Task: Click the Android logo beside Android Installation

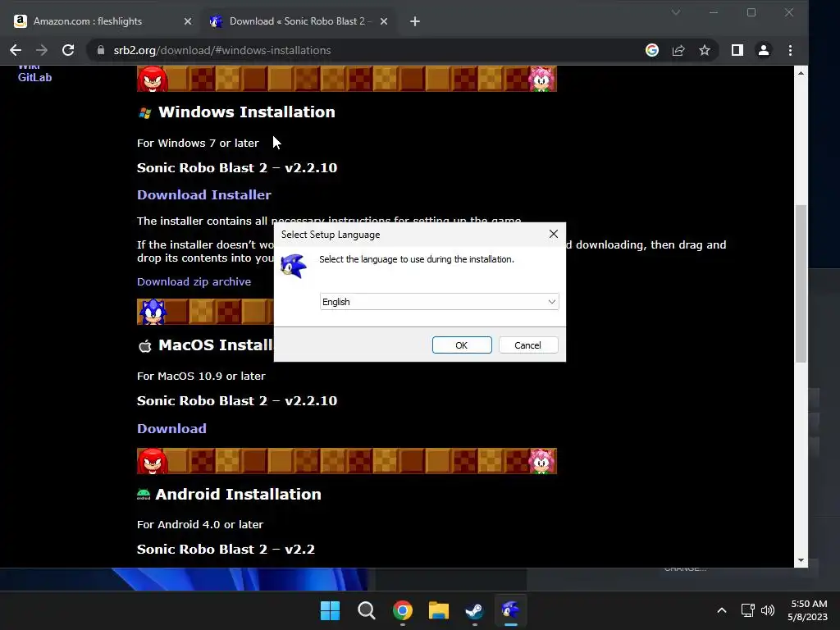Action: click(144, 495)
